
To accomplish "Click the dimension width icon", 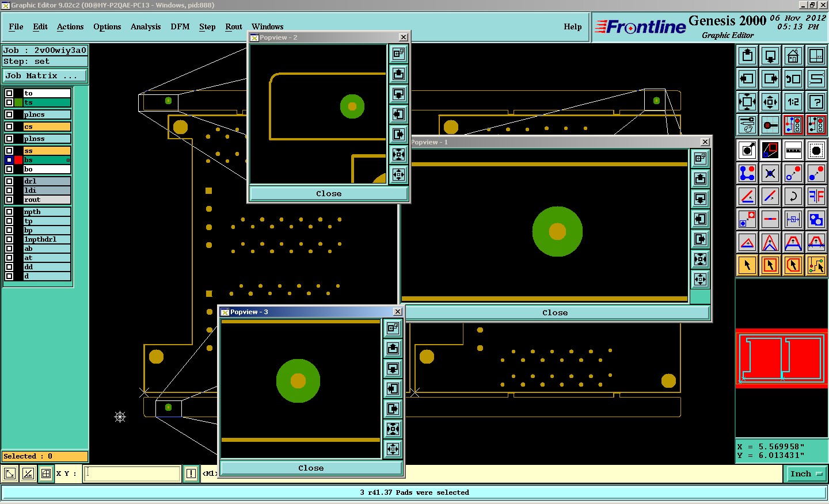I will (x=793, y=219).
